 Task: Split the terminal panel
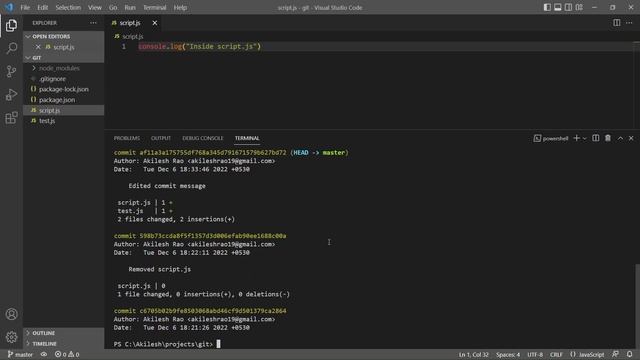(596, 138)
